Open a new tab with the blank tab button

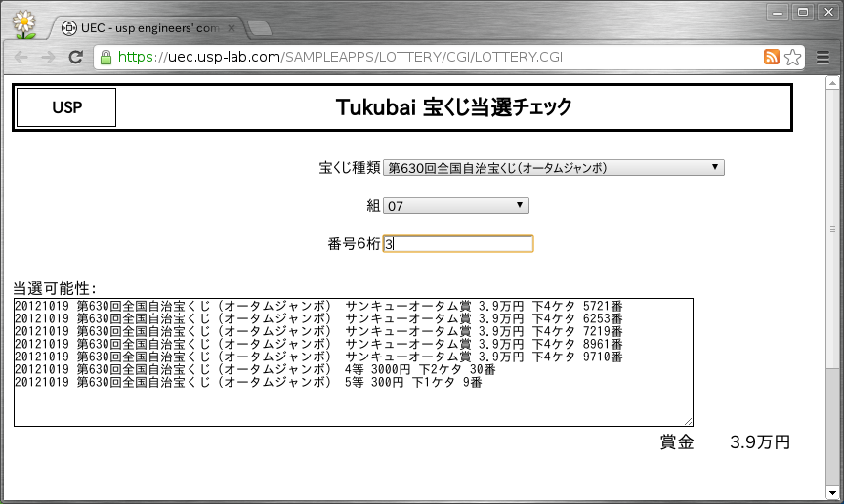pyautogui.click(x=260, y=28)
